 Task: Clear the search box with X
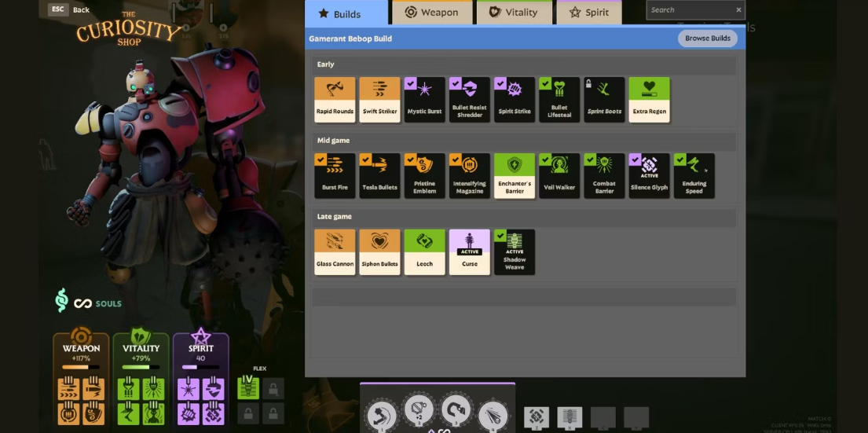coord(738,10)
